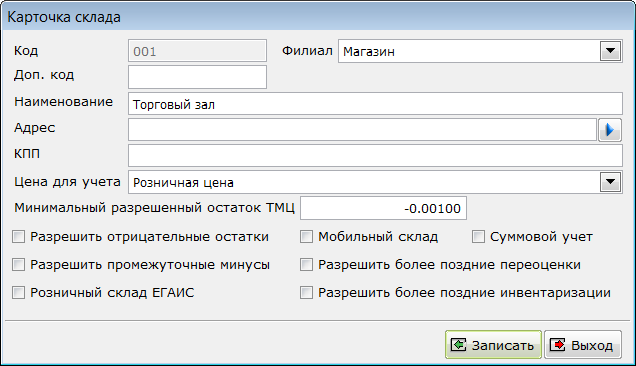Click the Код field showing 001
This screenshot has height=366, width=636.
[x=198, y=51]
